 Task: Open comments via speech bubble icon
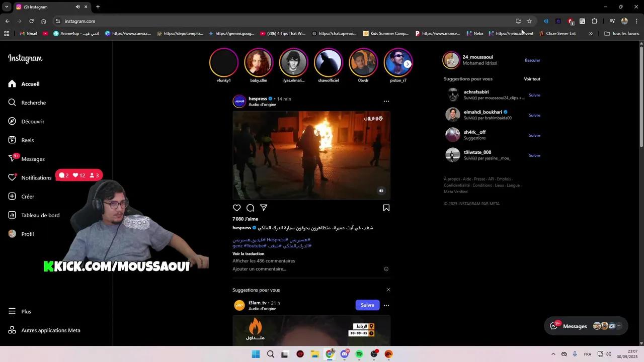point(250,208)
